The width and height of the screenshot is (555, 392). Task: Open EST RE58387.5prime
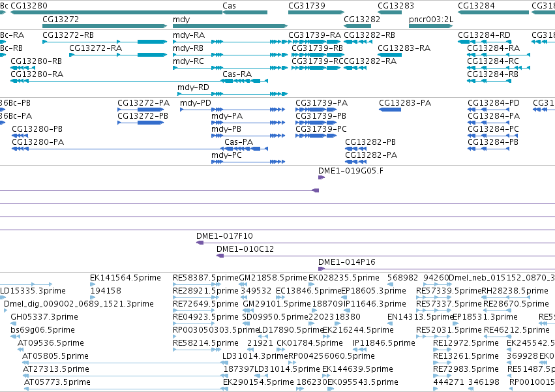[205, 278]
